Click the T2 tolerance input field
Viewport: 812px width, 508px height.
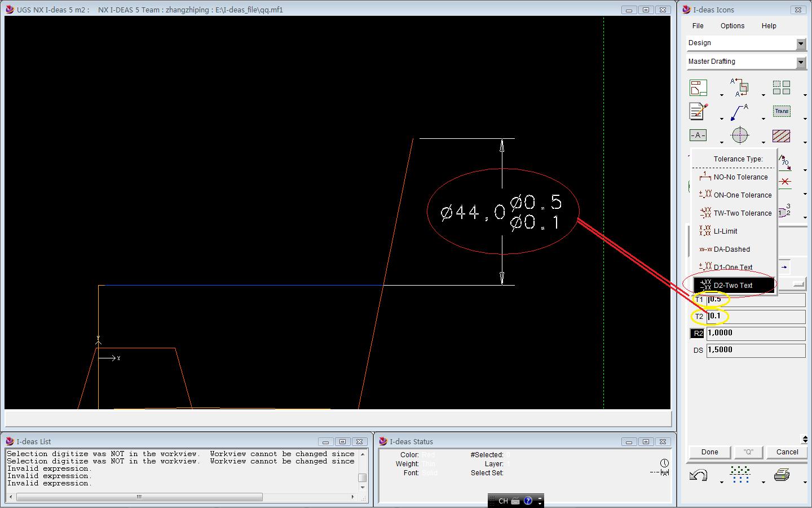click(x=756, y=317)
